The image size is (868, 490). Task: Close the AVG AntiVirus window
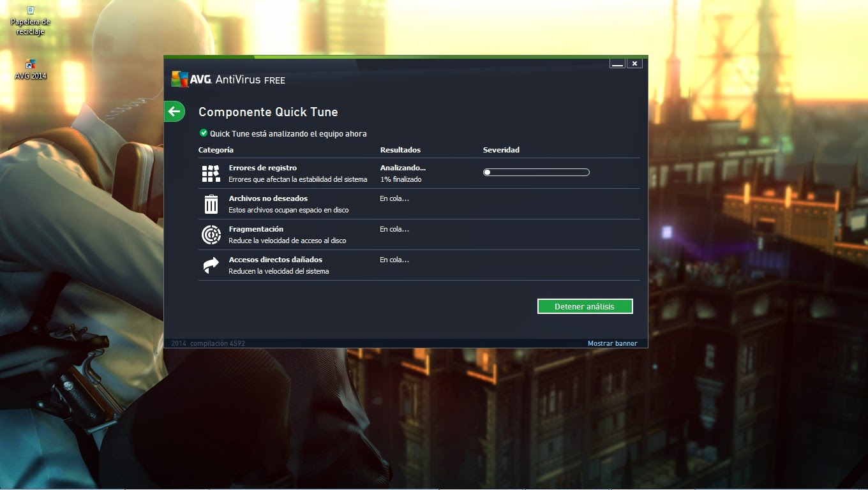(x=634, y=63)
